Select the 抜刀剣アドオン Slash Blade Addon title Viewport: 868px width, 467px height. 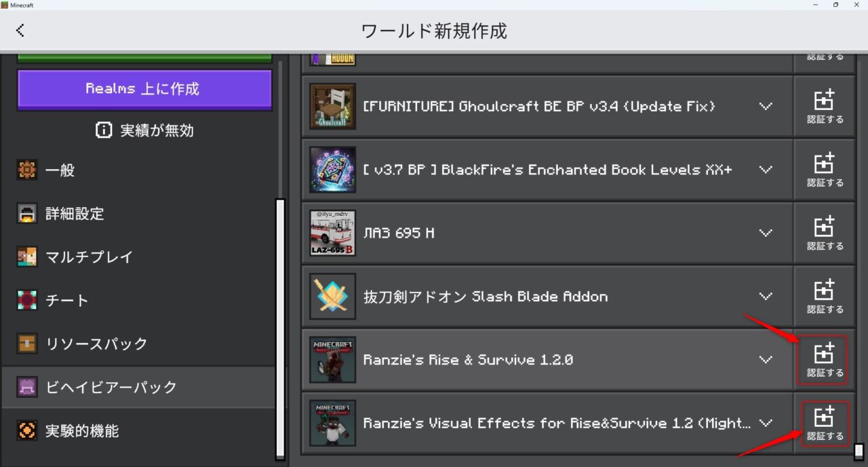pyautogui.click(x=486, y=297)
